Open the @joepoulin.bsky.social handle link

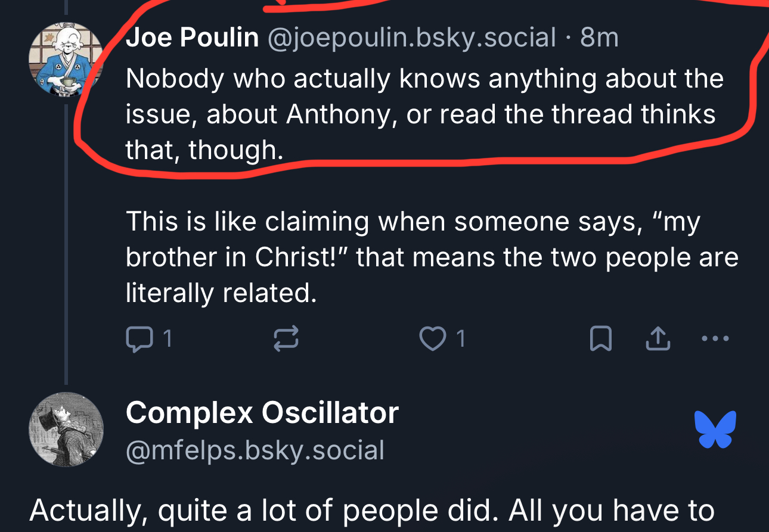click(x=412, y=38)
